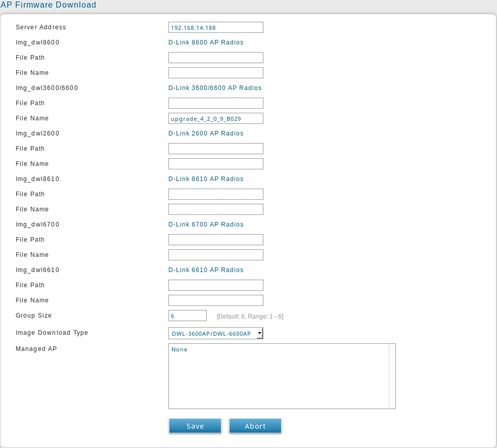This screenshot has width=497, height=448.
Task: Click File Path field under Img_dwl6610
Action: 215,285
